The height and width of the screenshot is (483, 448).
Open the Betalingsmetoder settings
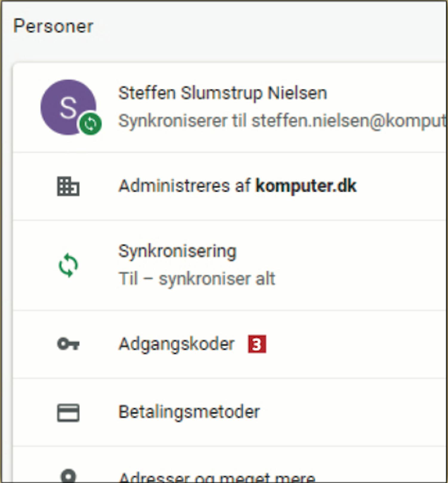pyautogui.click(x=189, y=412)
